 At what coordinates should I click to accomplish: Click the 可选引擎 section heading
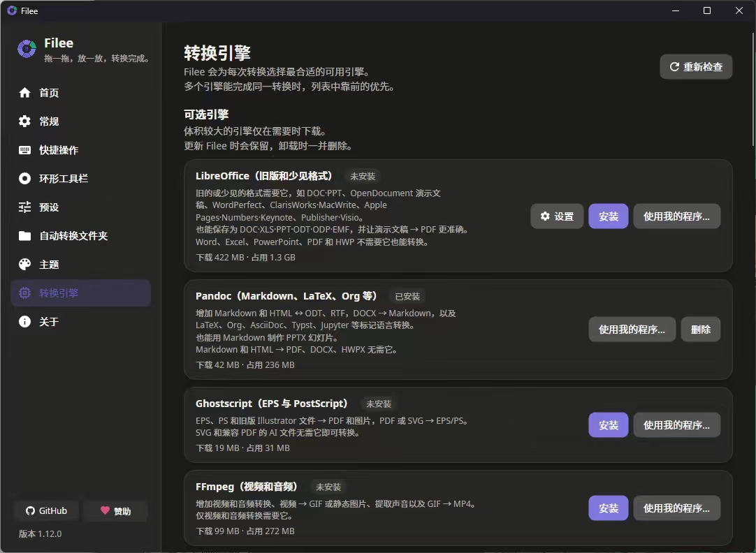pyautogui.click(x=206, y=115)
